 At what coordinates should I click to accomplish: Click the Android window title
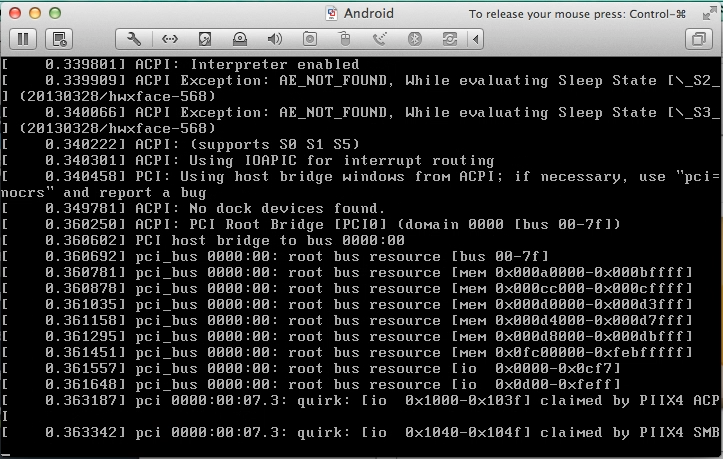pos(368,13)
